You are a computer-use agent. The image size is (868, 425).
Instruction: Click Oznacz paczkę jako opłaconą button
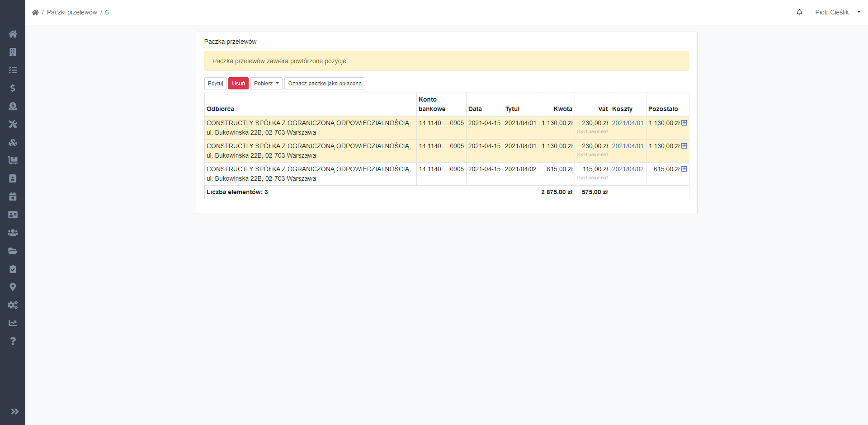pyautogui.click(x=325, y=84)
